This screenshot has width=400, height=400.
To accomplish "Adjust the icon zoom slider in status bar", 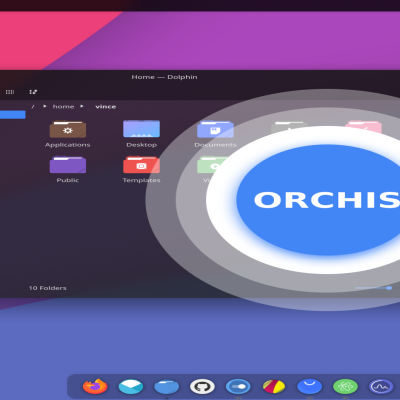I will click(x=373, y=288).
